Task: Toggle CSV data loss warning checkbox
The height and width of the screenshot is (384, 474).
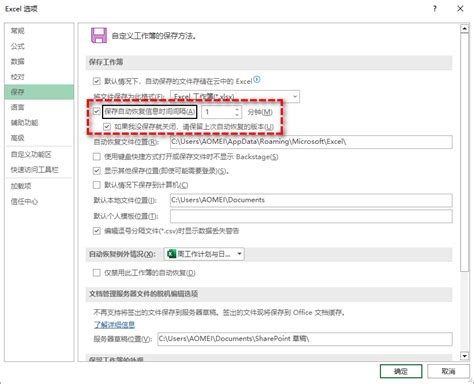Action: 97,231
